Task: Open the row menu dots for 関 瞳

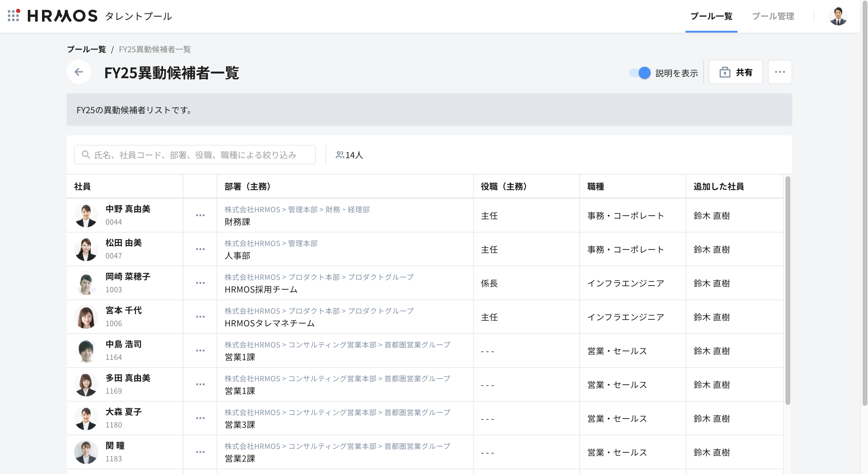Action: coord(200,452)
